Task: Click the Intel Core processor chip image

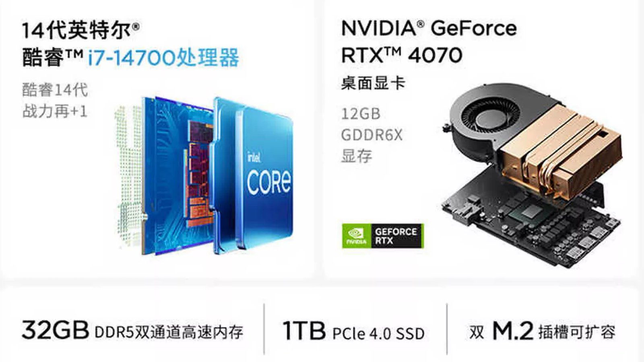Action: [x=205, y=175]
